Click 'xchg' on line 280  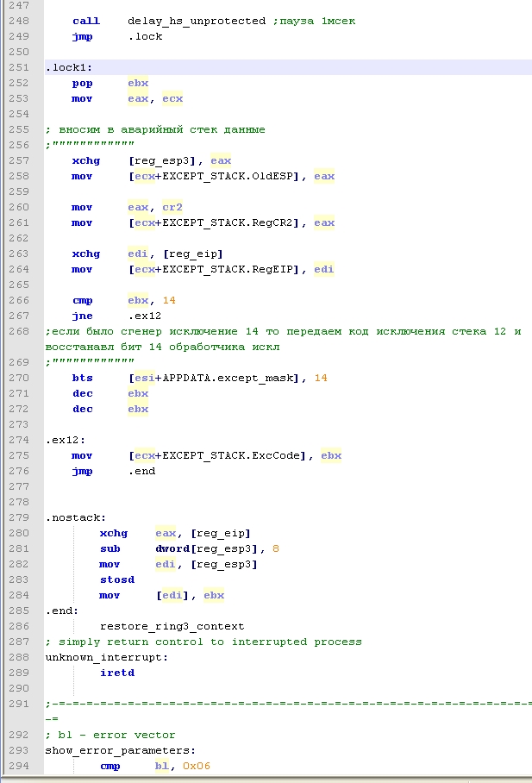pos(114,533)
